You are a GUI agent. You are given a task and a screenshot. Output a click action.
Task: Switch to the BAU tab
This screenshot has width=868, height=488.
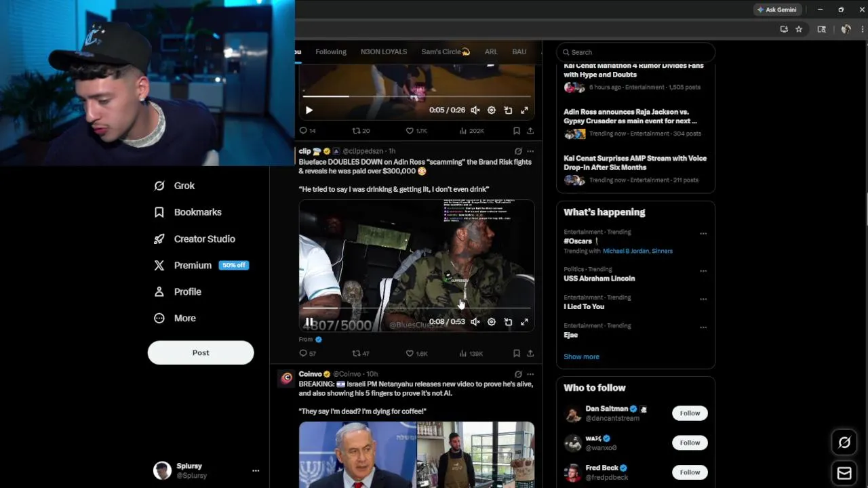(x=519, y=52)
